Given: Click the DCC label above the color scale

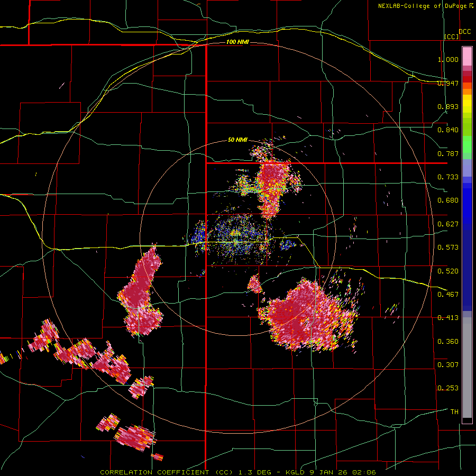Looking at the screenshot, I should 465,32.
